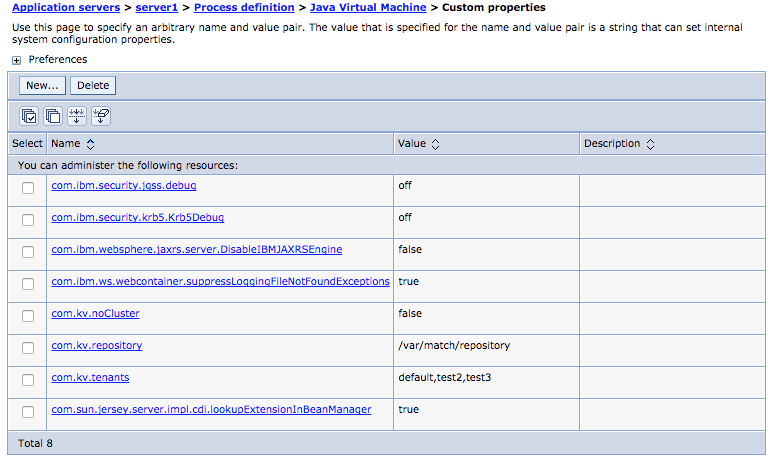Viewport: 771px width, 464px height.
Task: Click the Show Filter View icon
Action: coord(77,115)
